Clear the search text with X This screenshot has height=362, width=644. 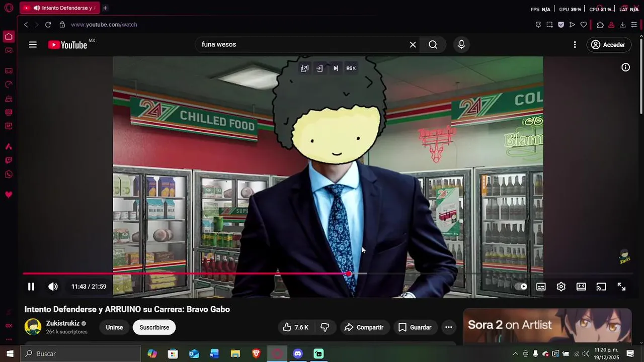[413, 45]
